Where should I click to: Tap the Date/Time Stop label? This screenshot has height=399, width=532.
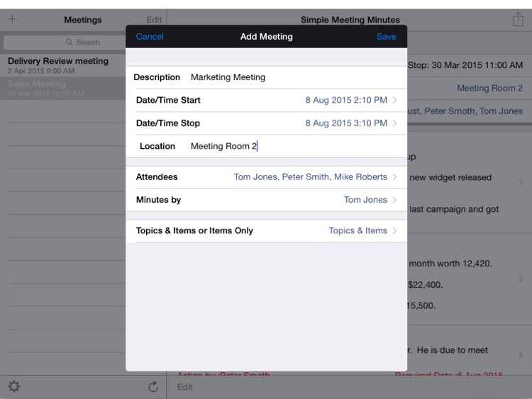point(168,123)
